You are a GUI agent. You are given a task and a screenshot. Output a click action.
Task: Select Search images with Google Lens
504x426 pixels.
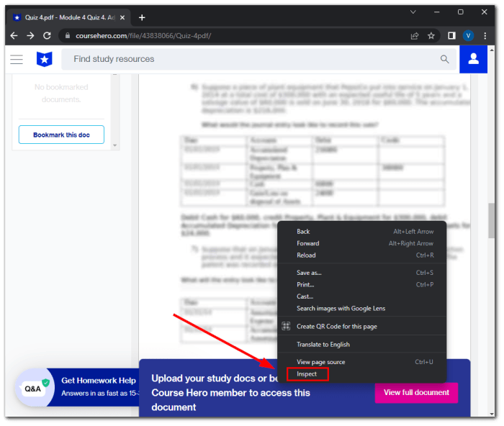tap(361, 308)
